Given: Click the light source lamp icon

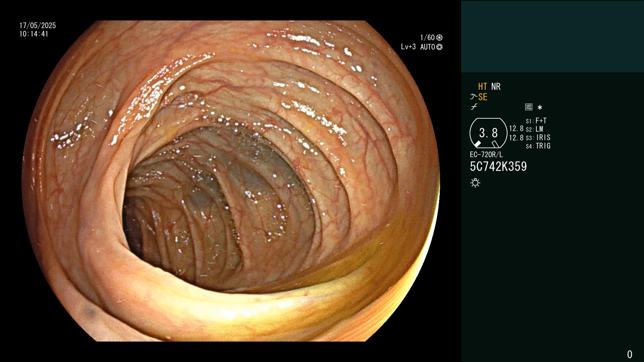Looking at the screenshot, I should [x=475, y=183].
